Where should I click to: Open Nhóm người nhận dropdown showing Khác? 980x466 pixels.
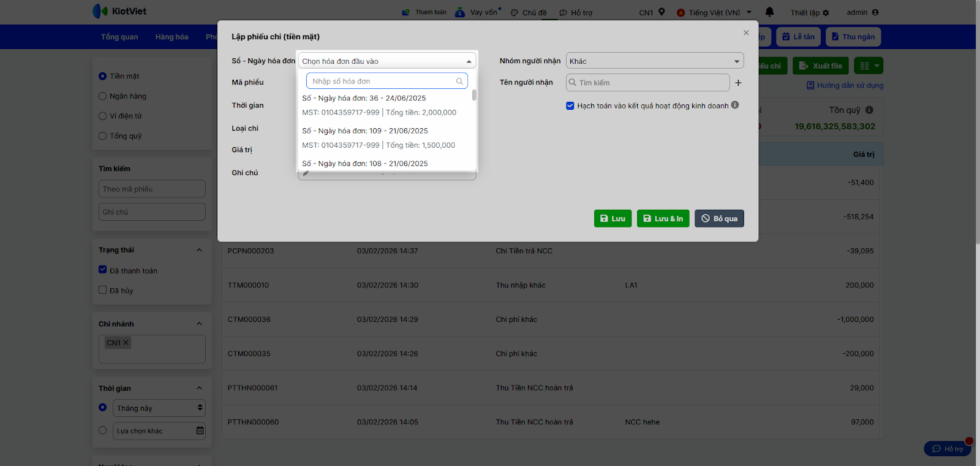[x=655, y=61]
